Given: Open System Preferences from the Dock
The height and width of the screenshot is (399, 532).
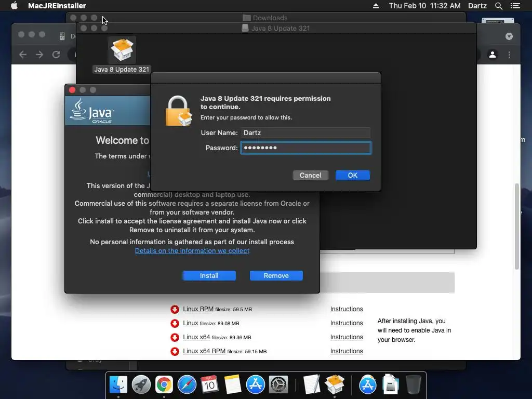Looking at the screenshot, I should (x=278, y=385).
